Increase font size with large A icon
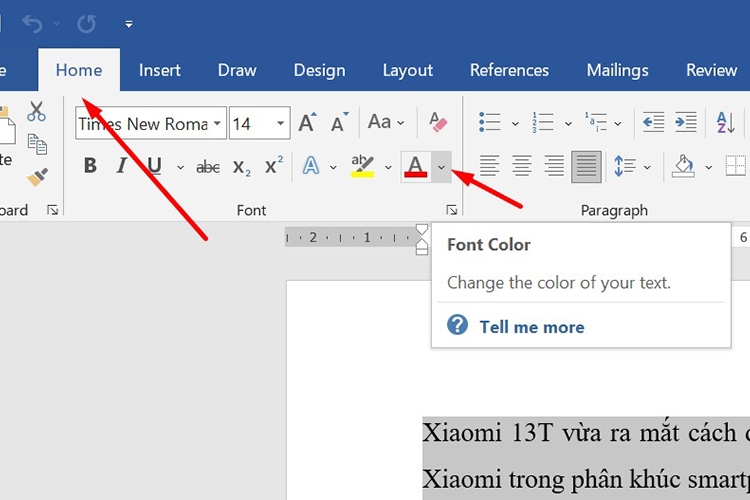The image size is (750, 500). pyautogui.click(x=308, y=122)
